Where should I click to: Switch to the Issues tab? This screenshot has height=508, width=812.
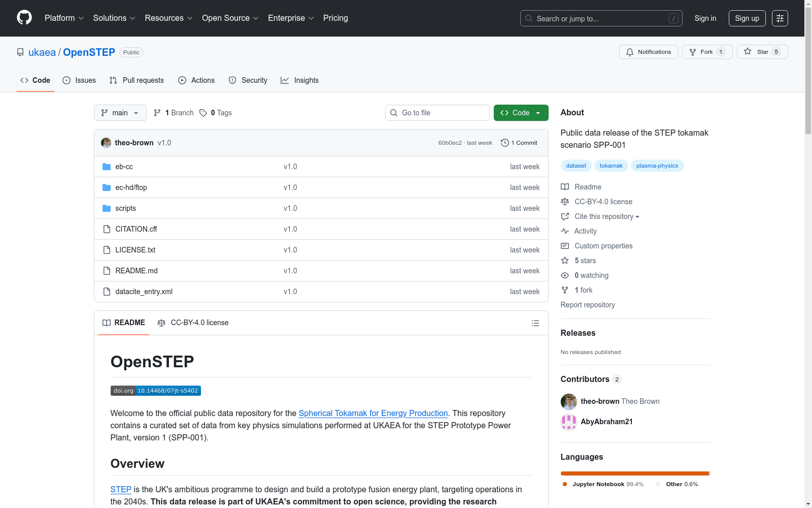[x=79, y=80]
